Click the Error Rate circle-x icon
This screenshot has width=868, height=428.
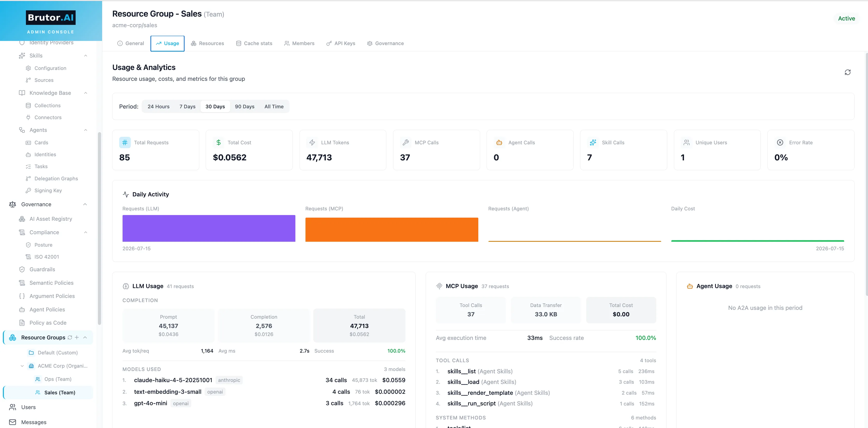[x=780, y=142]
